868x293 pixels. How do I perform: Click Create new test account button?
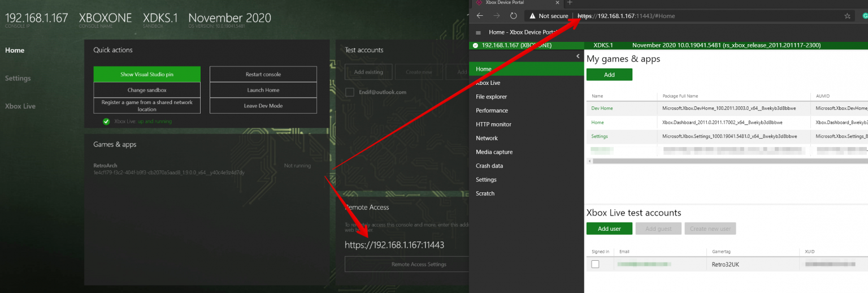(418, 72)
